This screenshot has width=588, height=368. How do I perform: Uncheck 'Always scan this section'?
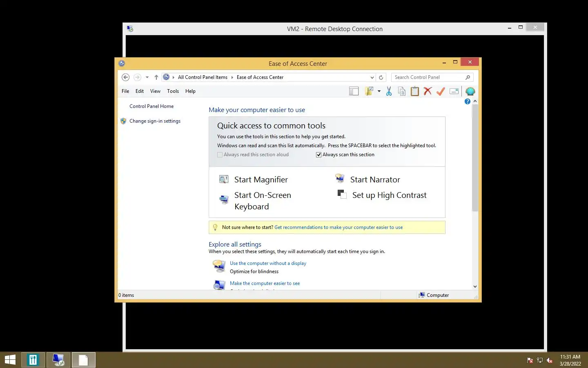coord(318,155)
